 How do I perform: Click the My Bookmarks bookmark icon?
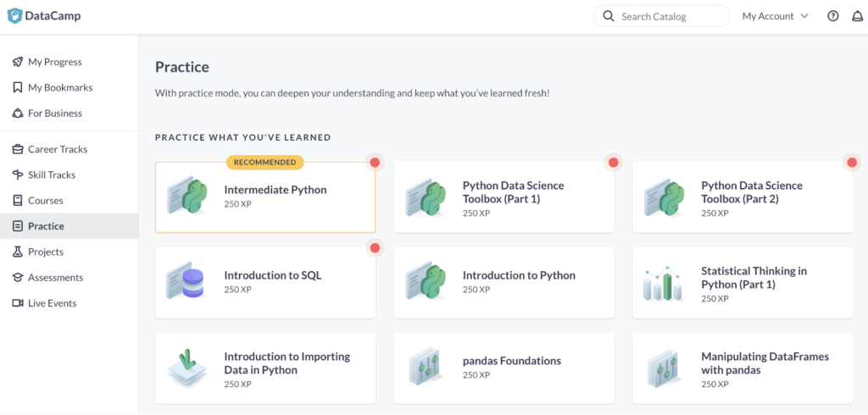18,87
